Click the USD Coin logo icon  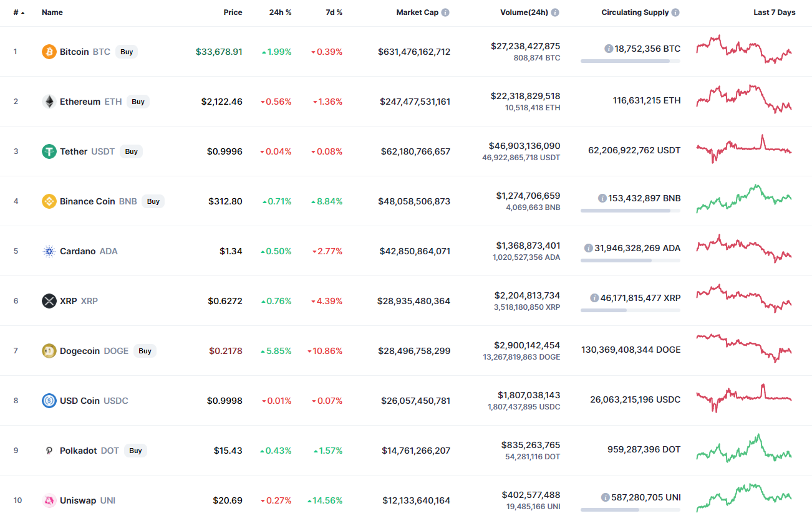pos(49,401)
